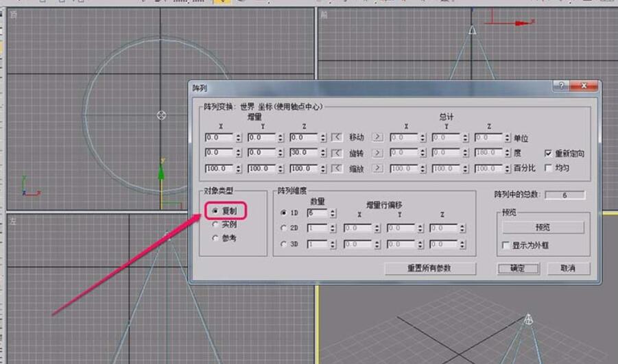The image size is (618, 364).
Task: Click the spinner of Rotate Z 30.0
Action: click(x=323, y=153)
